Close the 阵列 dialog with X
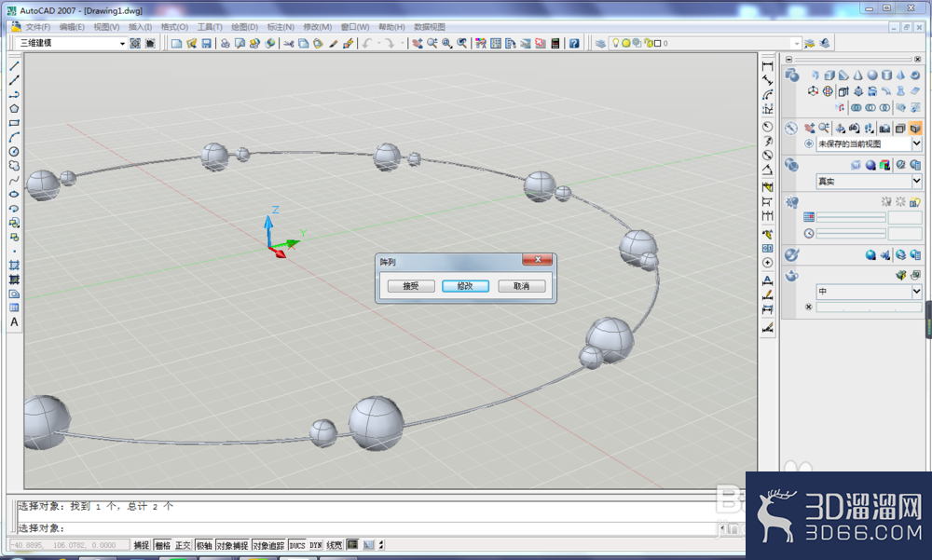This screenshot has width=932, height=560. 538,259
